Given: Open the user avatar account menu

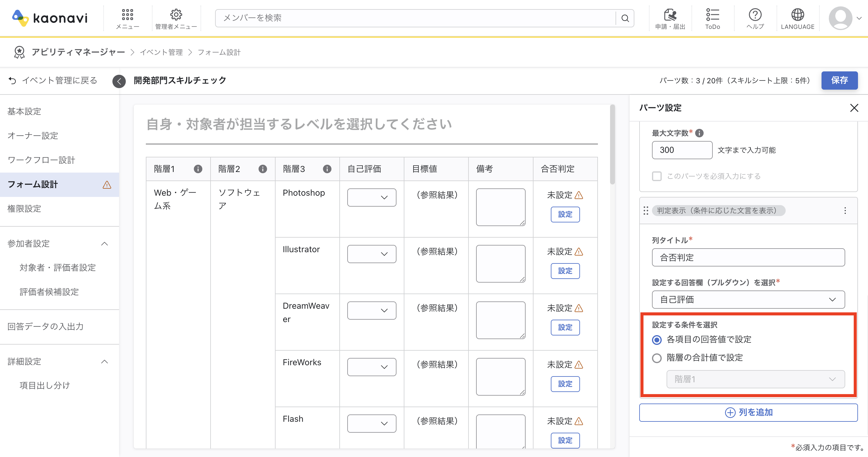Looking at the screenshot, I should [842, 18].
